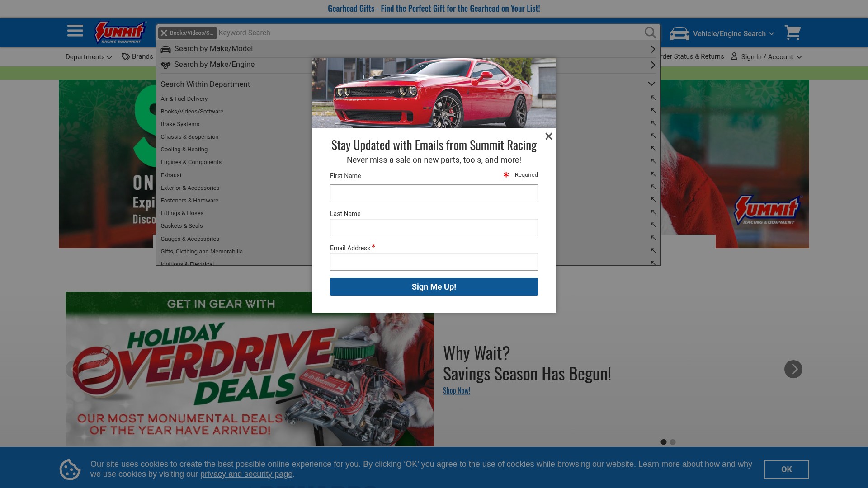Click arrow icon for Fasteners & Hardware row
Image resolution: width=868 pixels, height=488 pixels.
tap(653, 199)
